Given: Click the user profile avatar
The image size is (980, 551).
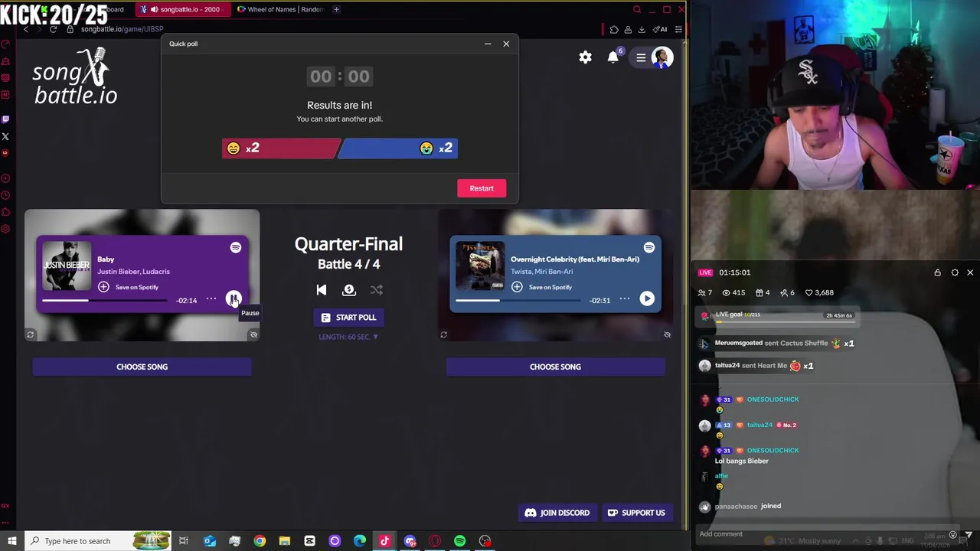Looking at the screenshot, I should (x=662, y=57).
